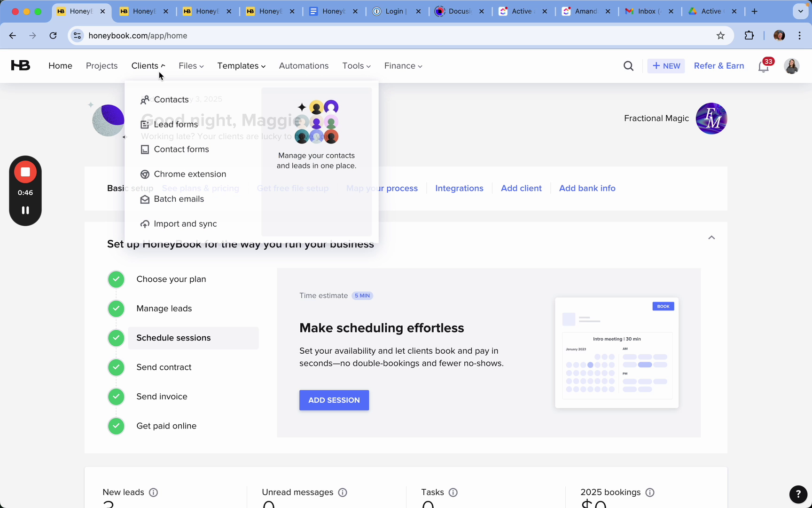This screenshot has width=812, height=508.
Task: Close the Gmail Inbox browser tab
Action: (671, 11)
